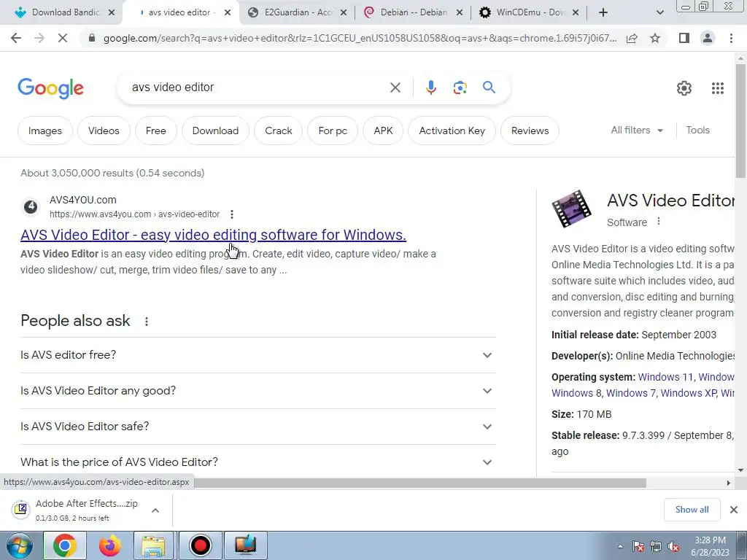Screen dimensions: 747x560
Task: Open options for AVS4YOU result
Action: [x=231, y=214]
